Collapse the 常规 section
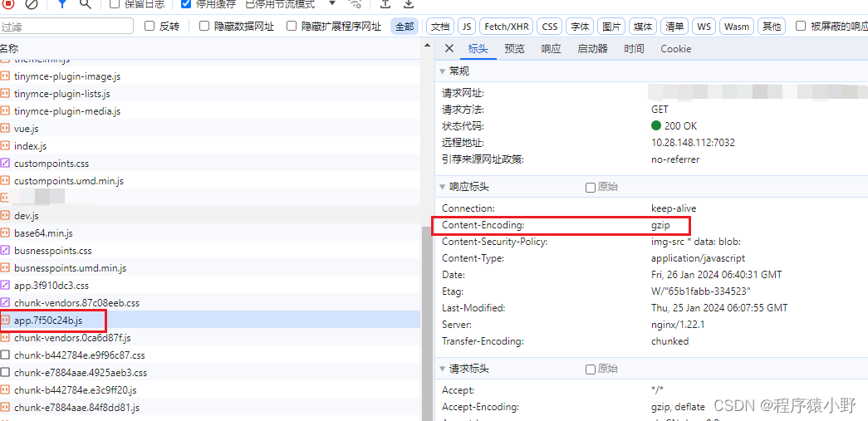Image resolution: width=868 pixels, height=421 pixels. 443,71
